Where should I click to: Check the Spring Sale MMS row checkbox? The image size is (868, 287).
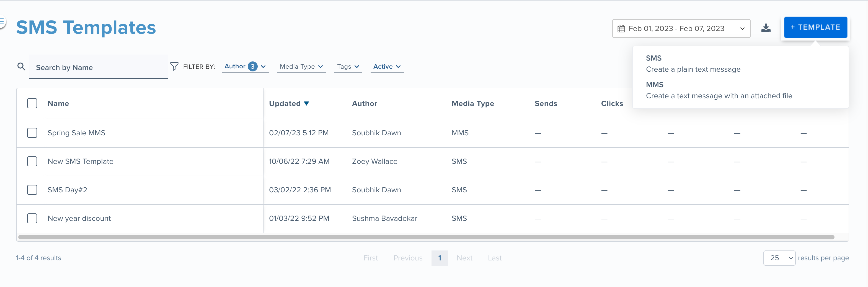tap(32, 133)
